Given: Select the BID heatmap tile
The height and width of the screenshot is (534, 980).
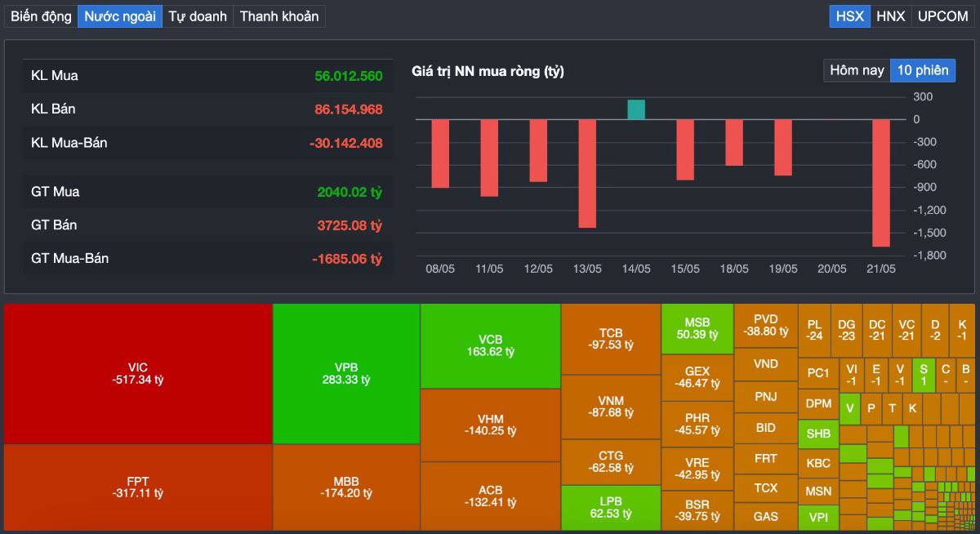Looking at the screenshot, I should pos(766,428).
